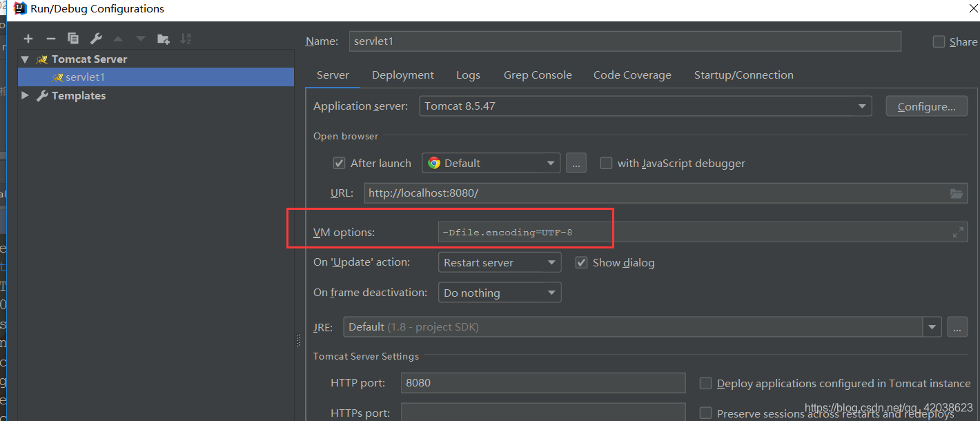
Task: Move configuration down arrow
Action: (x=141, y=39)
